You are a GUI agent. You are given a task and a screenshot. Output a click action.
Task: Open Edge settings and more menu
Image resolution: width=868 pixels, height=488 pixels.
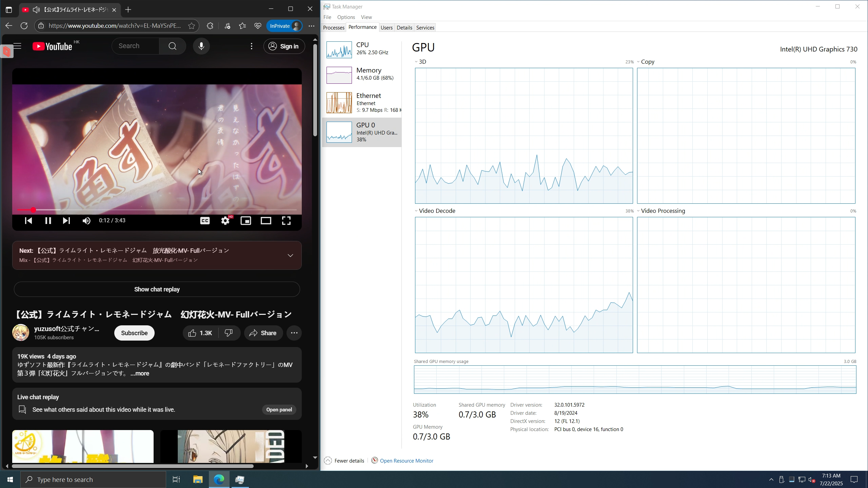312,26
